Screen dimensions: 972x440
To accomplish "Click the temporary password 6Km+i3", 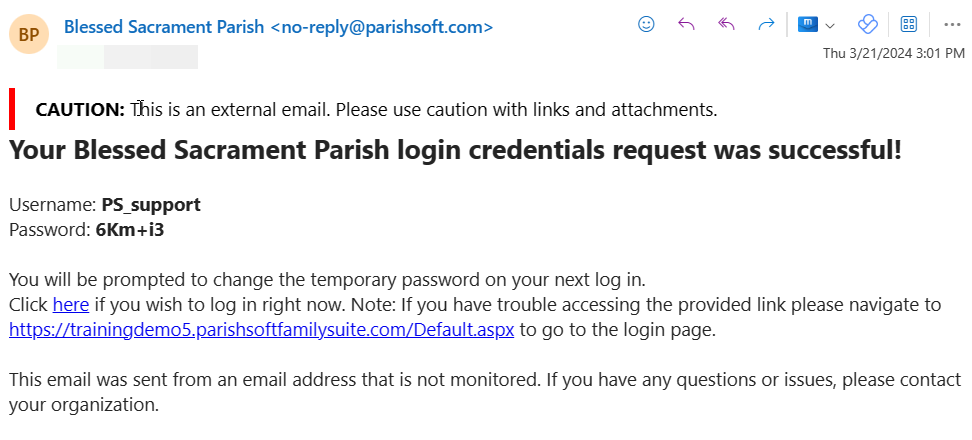I will tap(130, 230).
